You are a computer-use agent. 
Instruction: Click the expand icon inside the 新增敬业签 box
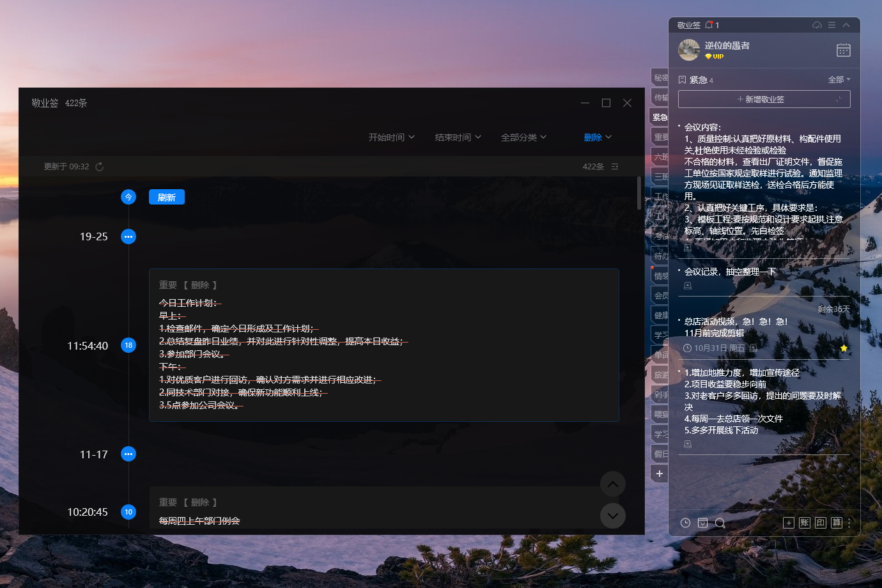coord(839,99)
